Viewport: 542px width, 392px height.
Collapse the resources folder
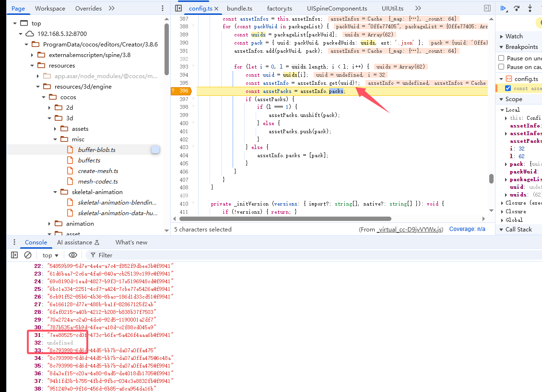[x=32, y=65]
